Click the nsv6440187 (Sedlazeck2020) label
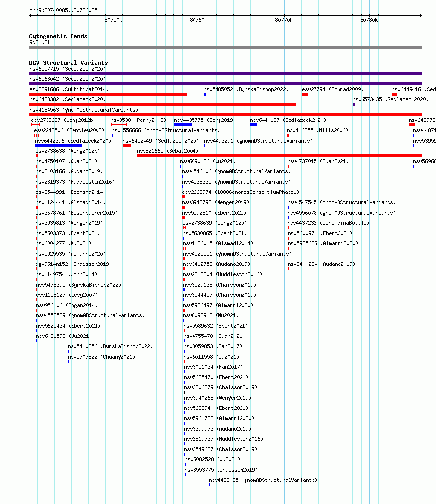This screenshot has height=504, width=436. pos(288,120)
